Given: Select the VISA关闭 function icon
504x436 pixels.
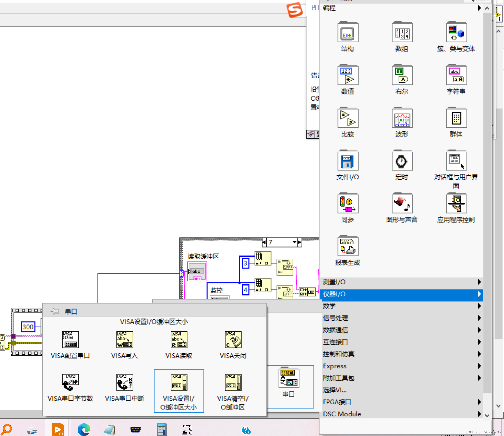Looking at the screenshot, I should pyautogui.click(x=233, y=340).
